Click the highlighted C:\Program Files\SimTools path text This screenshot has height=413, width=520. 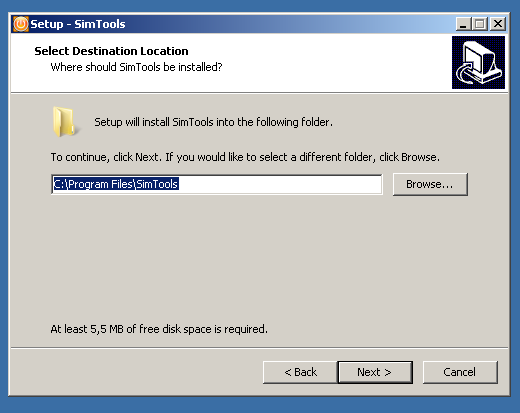tap(116, 184)
